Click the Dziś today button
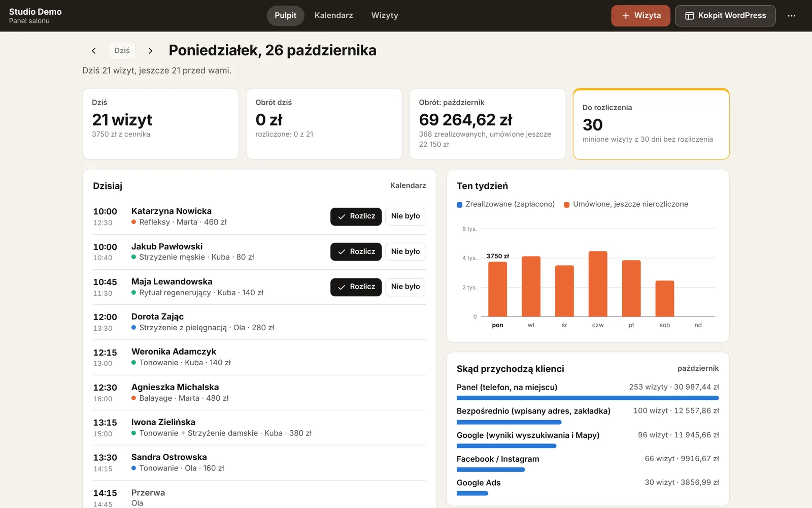 pyautogui.click(x=122, y=51)
